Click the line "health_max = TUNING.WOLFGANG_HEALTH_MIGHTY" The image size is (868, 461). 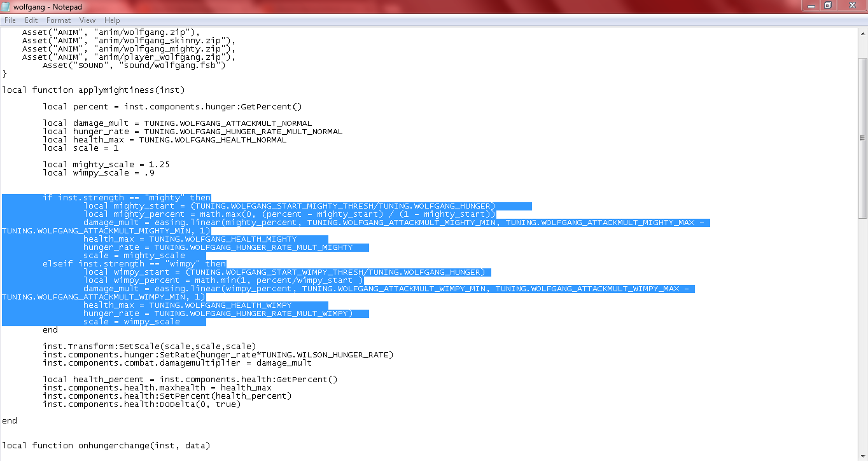click(190, 238)
